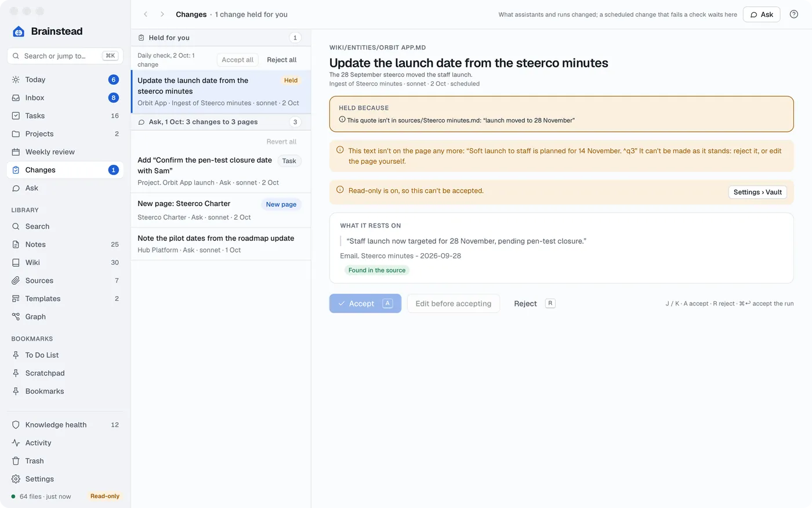Click the 64 files sync status
The height and width of the screenshot is (508, 812).
[41, 496]
